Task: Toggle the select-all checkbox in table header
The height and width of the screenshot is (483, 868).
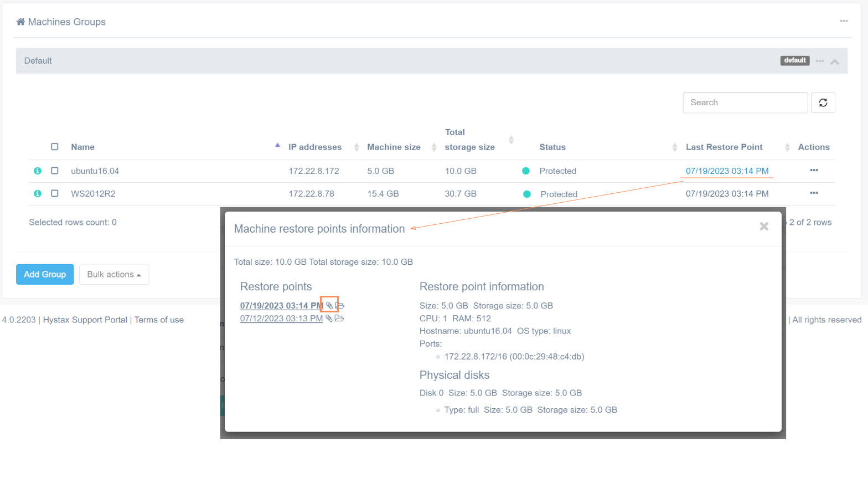Action: pyautogui.click(x=55, y=147)
